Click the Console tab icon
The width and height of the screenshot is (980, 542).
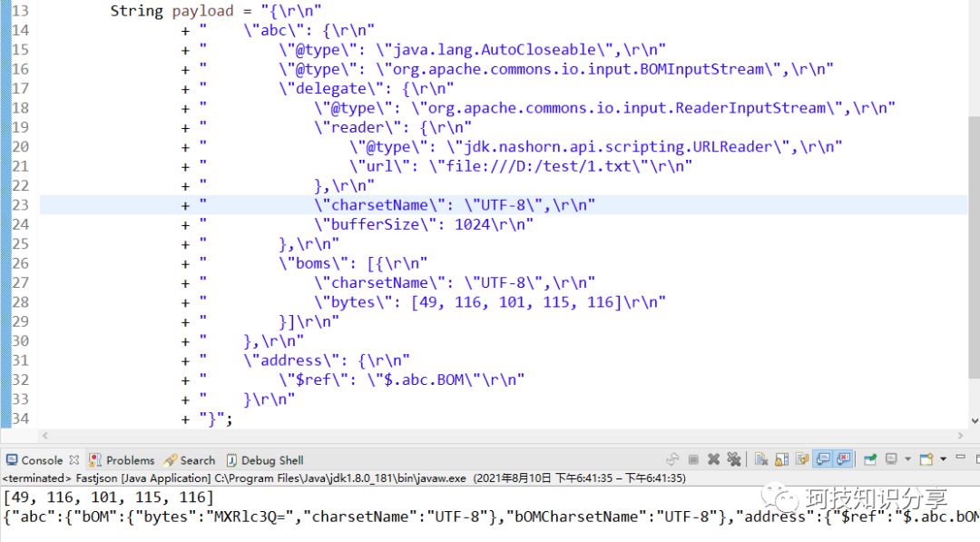tap(12, 460)
